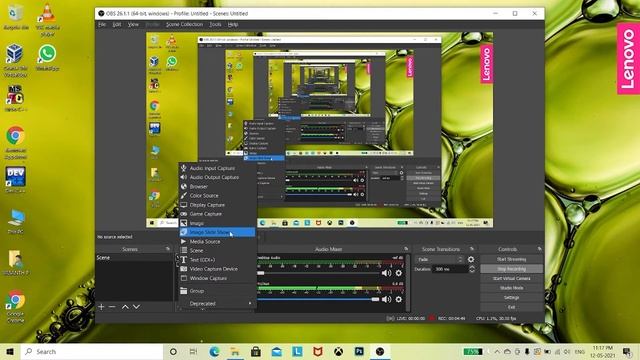Open the Tools menu in OBS
Image resolution: width=640 pixels, height=360 pixels.
215,24
